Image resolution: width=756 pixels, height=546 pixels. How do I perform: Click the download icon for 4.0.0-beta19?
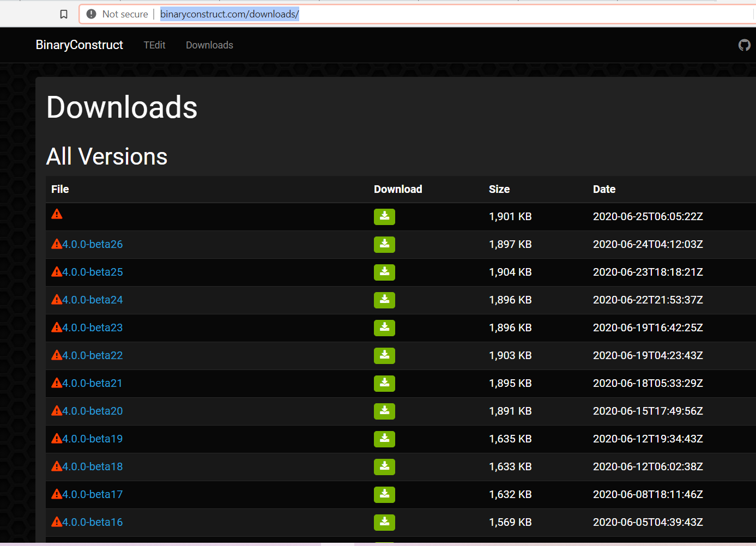click(x=384, y=439)
